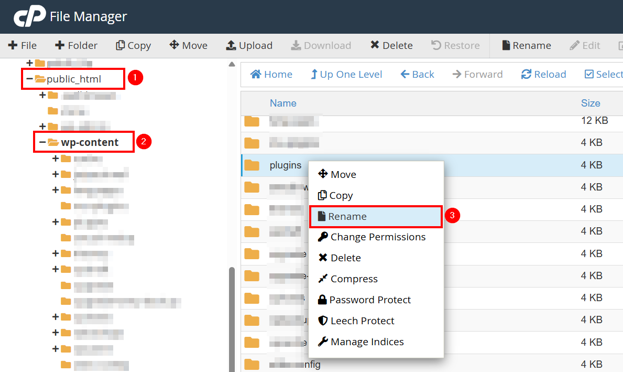Go to Home directory
Image resolution: width=623 pixels, height=372 pixels.
[x=271, y=74]
